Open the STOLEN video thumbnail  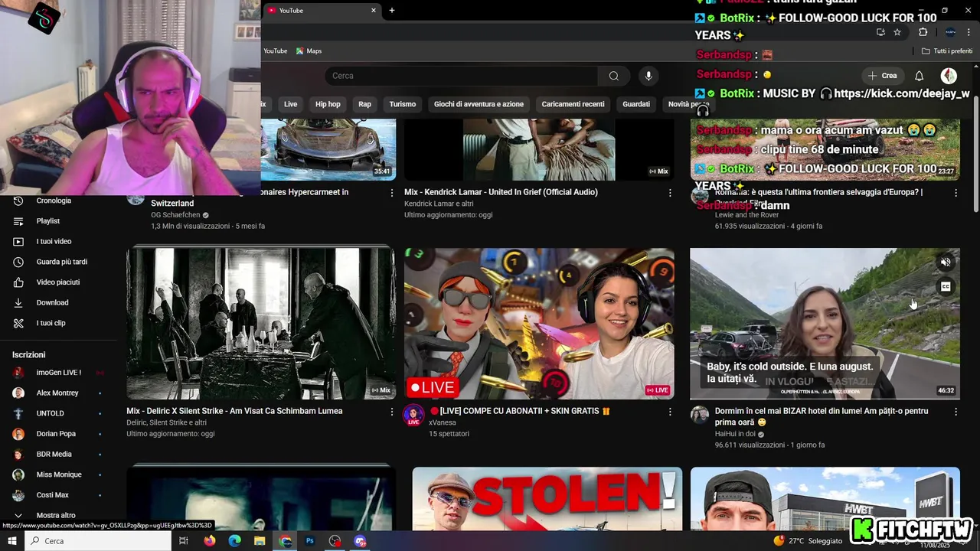547,498
